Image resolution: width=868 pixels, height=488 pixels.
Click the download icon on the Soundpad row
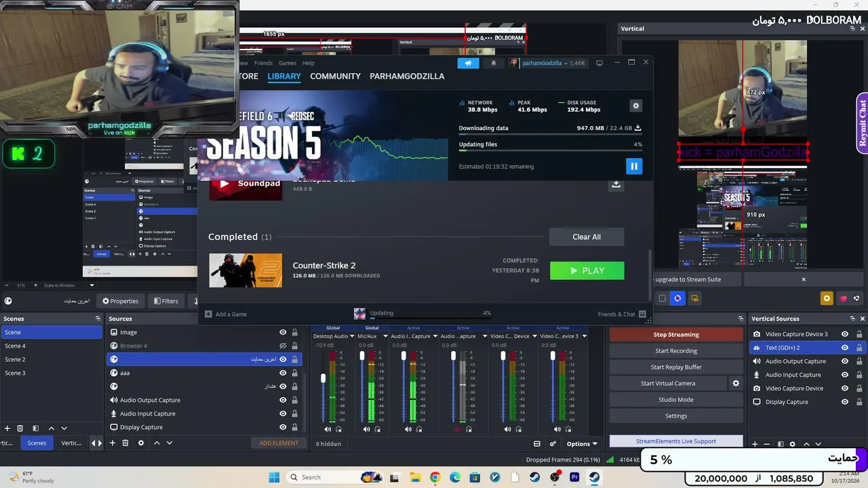pyautogui.click(x=616, y=184)
